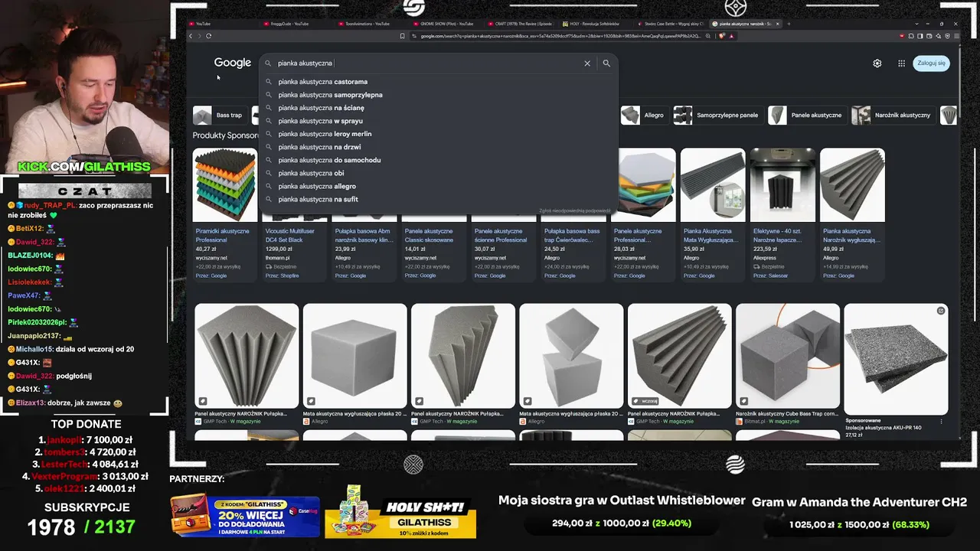This screenshot has width=980, height=551.
Task: Reload the page with the refresh icon
Action: 208,36
